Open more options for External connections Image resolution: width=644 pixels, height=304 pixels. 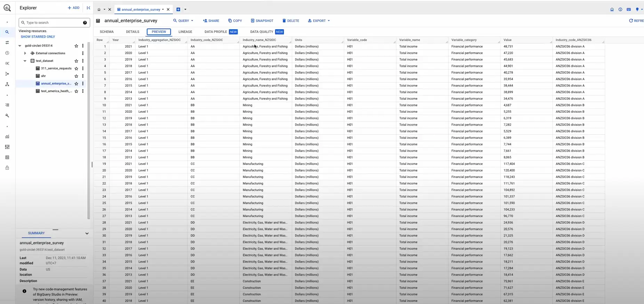[83, 53]
